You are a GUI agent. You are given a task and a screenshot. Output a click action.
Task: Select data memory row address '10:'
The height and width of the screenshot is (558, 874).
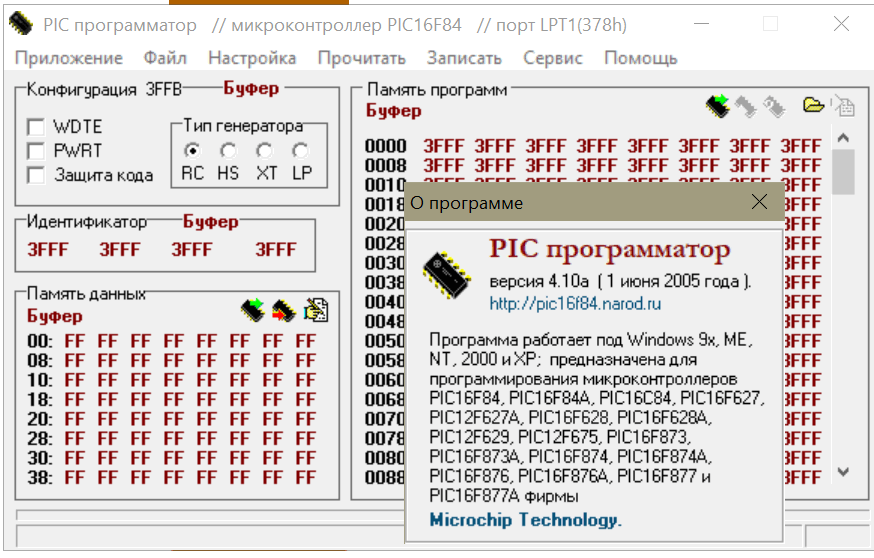40,380
